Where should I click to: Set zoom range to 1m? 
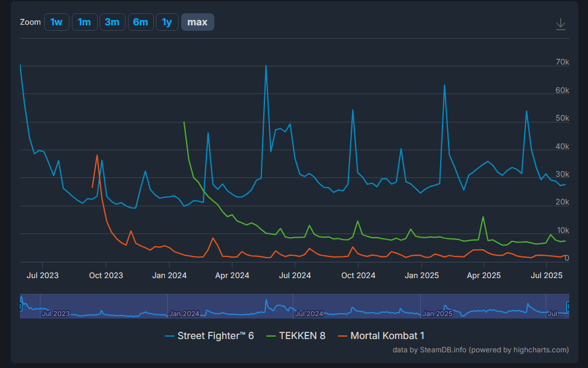[85, 22]
